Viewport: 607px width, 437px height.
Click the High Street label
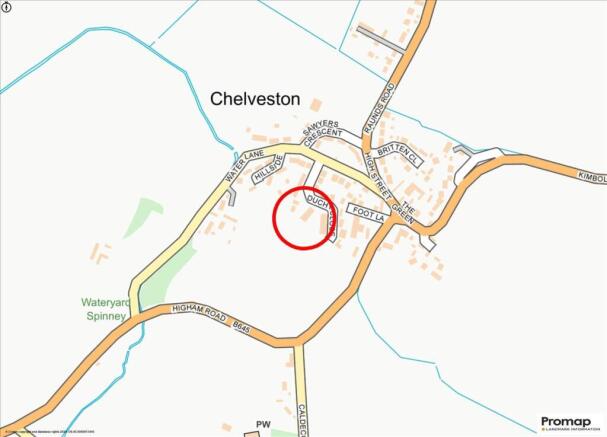coord(377,175)
